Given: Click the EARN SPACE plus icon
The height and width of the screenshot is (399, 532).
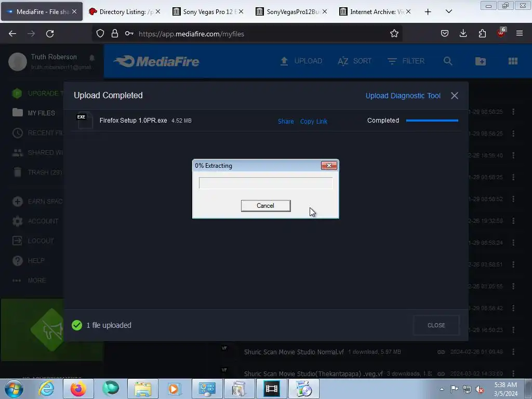Looking at the screenshot, I should [x=17, y=201].
